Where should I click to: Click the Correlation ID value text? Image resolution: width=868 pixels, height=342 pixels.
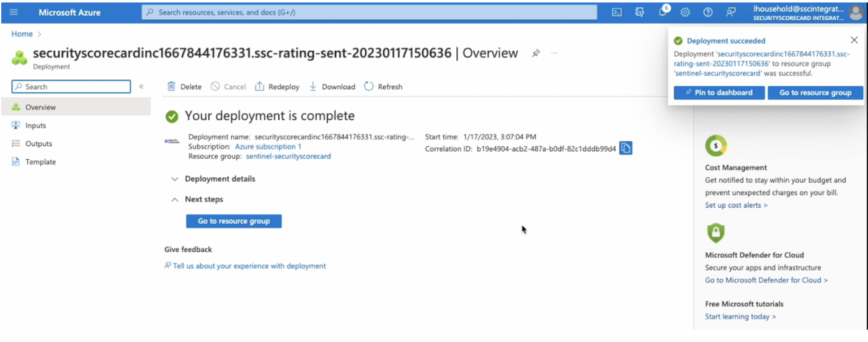coord(546,149)
